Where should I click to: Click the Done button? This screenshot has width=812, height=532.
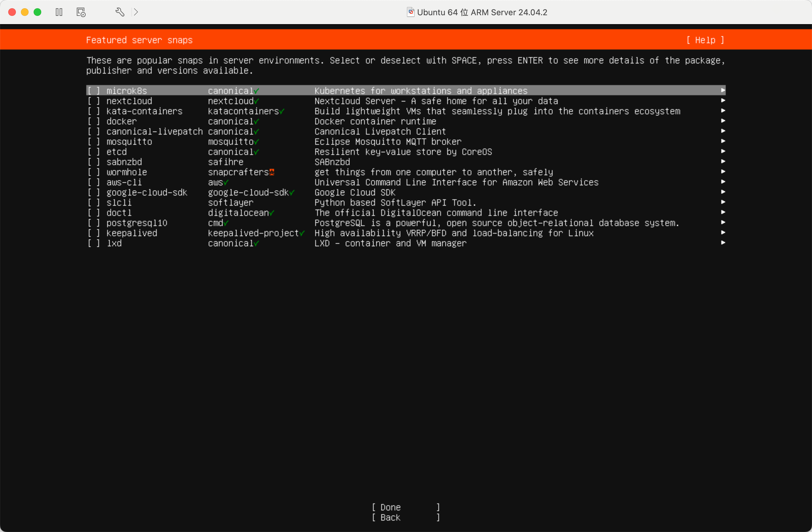[406, 508]
